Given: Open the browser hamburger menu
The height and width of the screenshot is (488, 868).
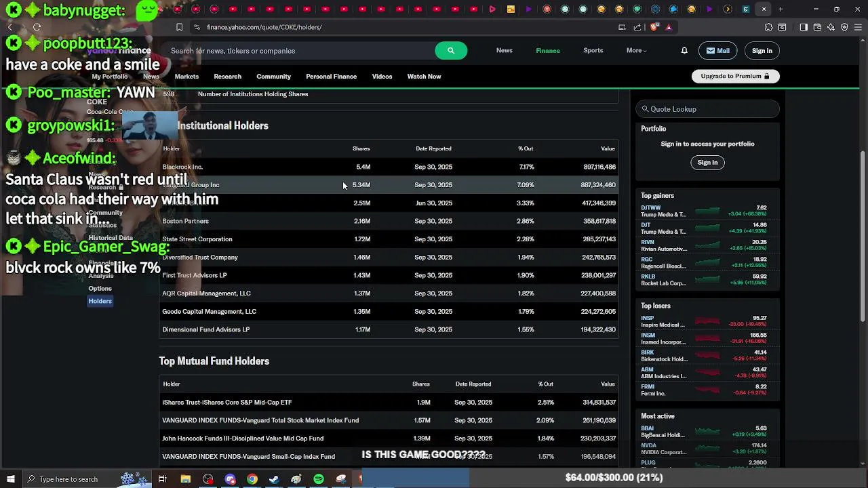Looking at the screenshot, I should pyautogui.click(x=858, y=27).
